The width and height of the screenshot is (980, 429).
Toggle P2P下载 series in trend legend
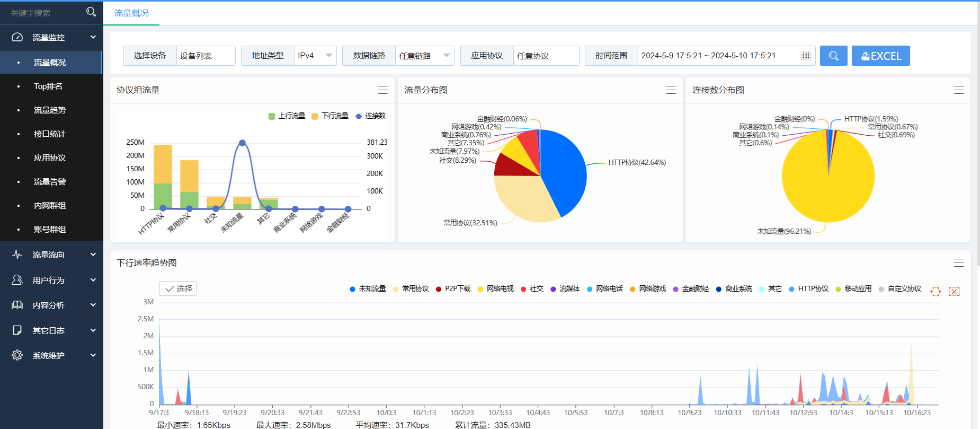[453, 289]
